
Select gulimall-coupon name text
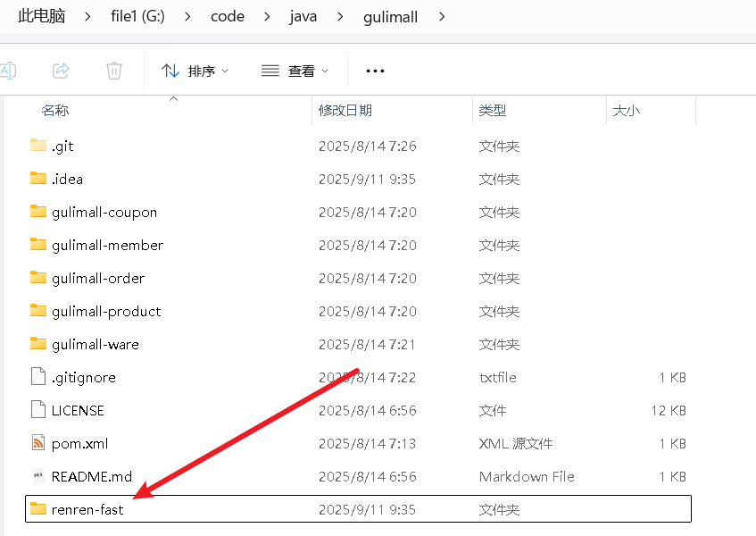[104, 213]
